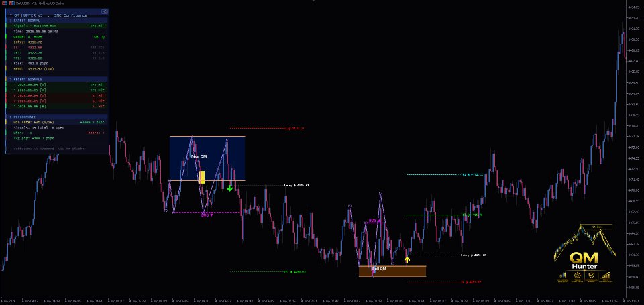The width and height of the screenshot is (644, 305).
Task: Click the Time row in Latest Signal
Action: click(57, 32)
